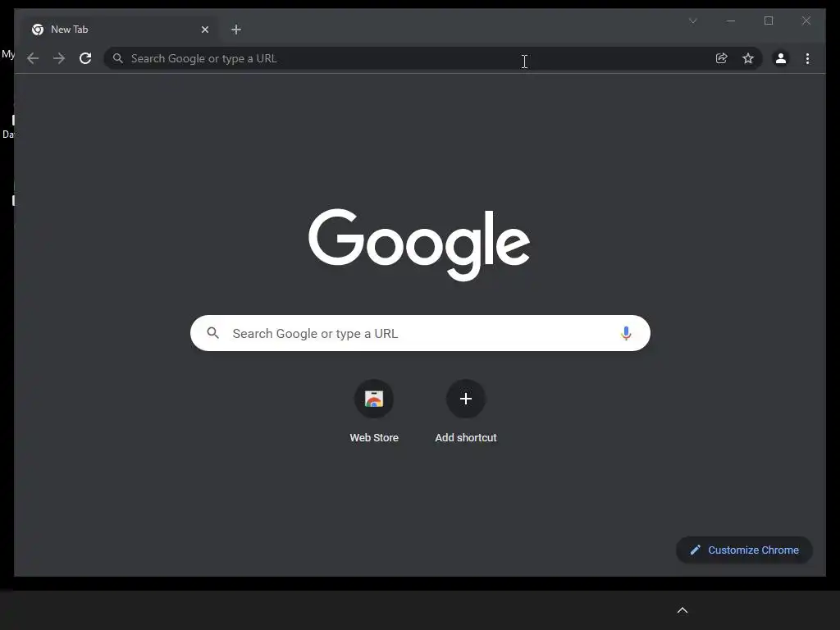Click the back navigation arrow

pyautogui.click(x=33, y=58)
